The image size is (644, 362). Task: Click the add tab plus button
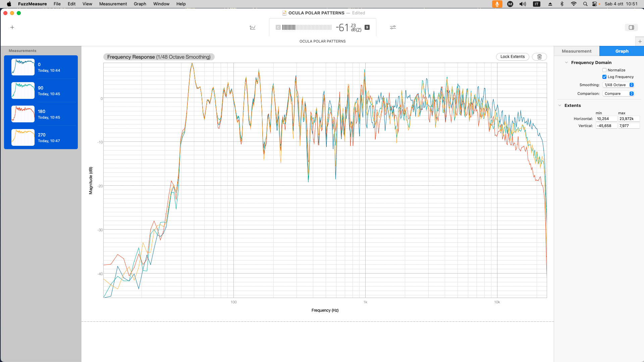click(640, 42)
